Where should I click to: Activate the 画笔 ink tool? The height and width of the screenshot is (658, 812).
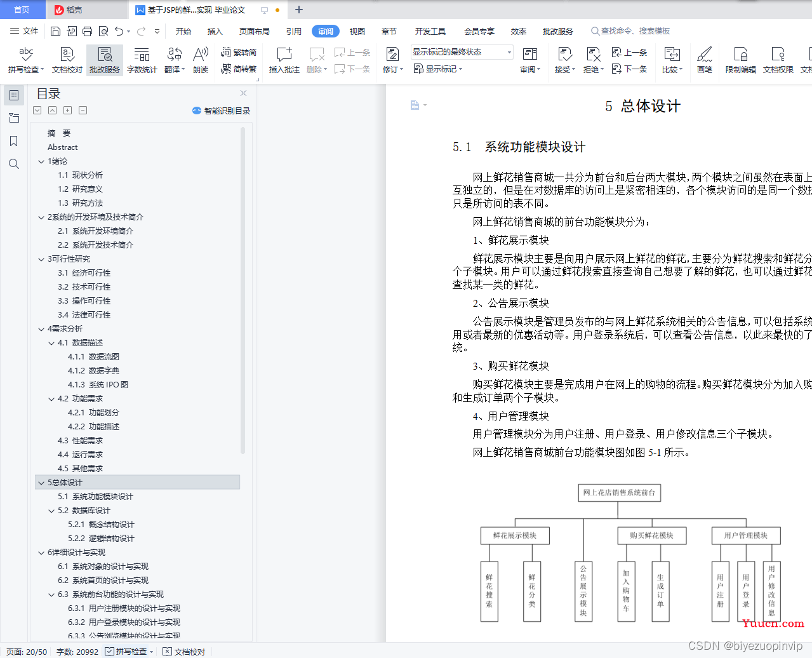[x=705, y=60]
